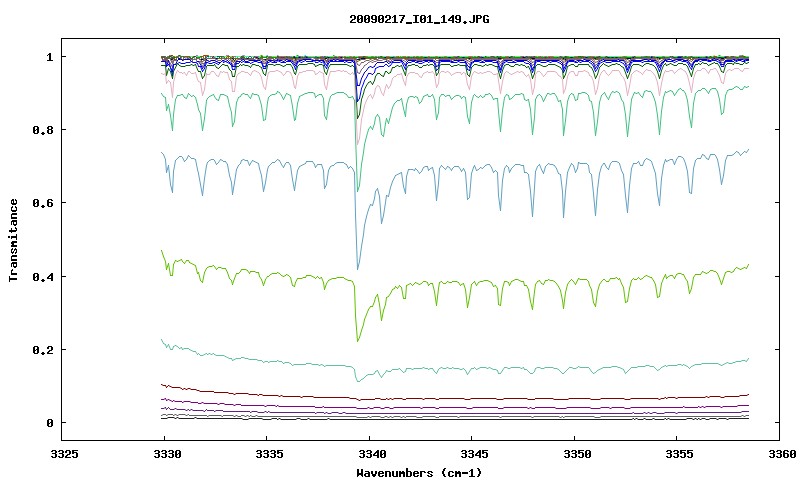
Task: Click the Transmittance y-axis label
Action: 14,240
